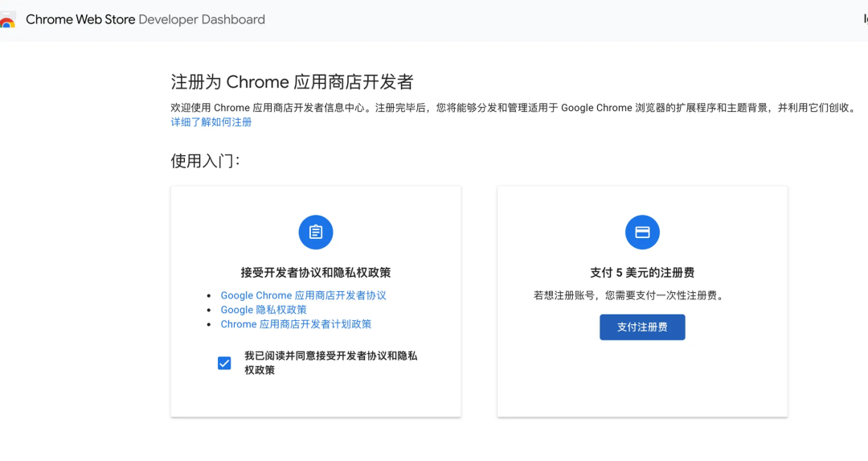Click the 若想注册账号 description text
Image resolution: width=868 pixels, height=461 pixels.
pos(628,295)
